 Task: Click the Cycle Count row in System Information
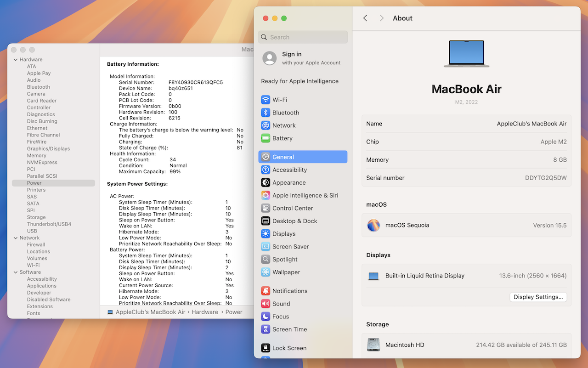147,160
